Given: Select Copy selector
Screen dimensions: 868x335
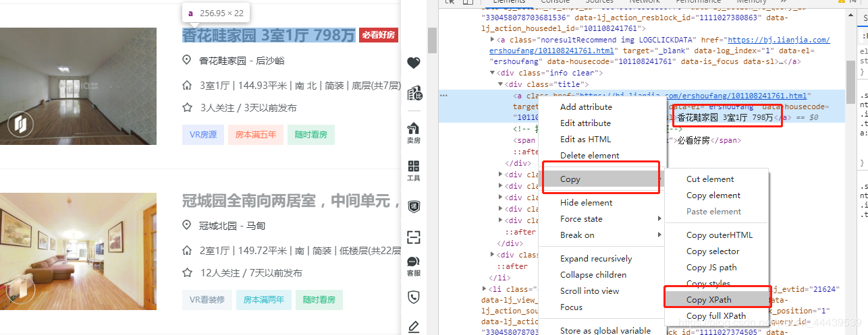Looking at the screenshot, I should [x=713, y=251].
